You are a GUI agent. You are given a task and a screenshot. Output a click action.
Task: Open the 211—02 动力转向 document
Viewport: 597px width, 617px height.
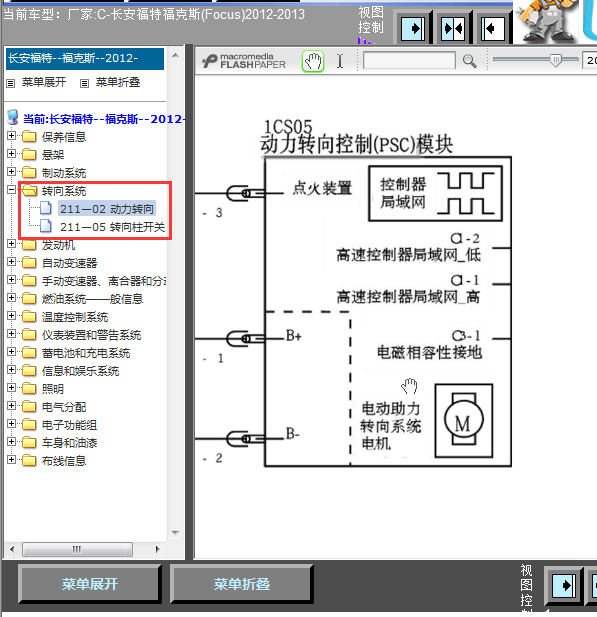click(107, 209)
